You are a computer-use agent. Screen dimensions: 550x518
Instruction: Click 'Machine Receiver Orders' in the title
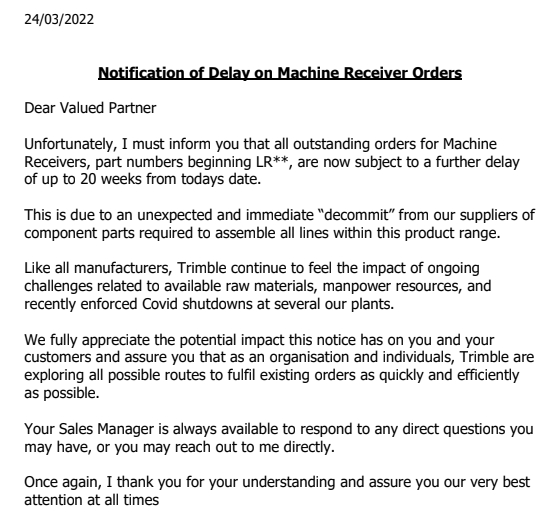369,73
